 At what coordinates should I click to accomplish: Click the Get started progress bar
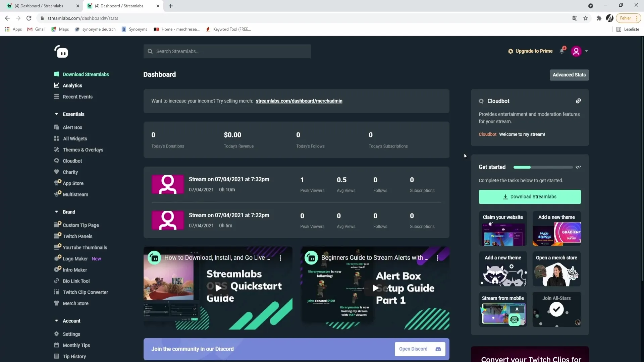click(543, 167)
